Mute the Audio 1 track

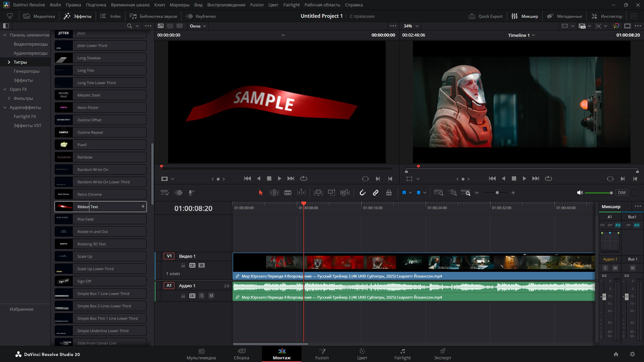[x=211, y=296]
